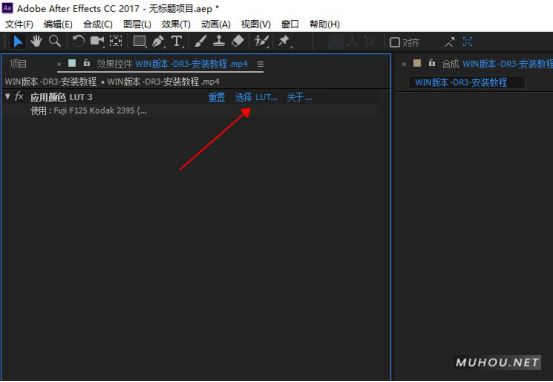
Task: Select the Pen tool
Action: click(158, 42)
